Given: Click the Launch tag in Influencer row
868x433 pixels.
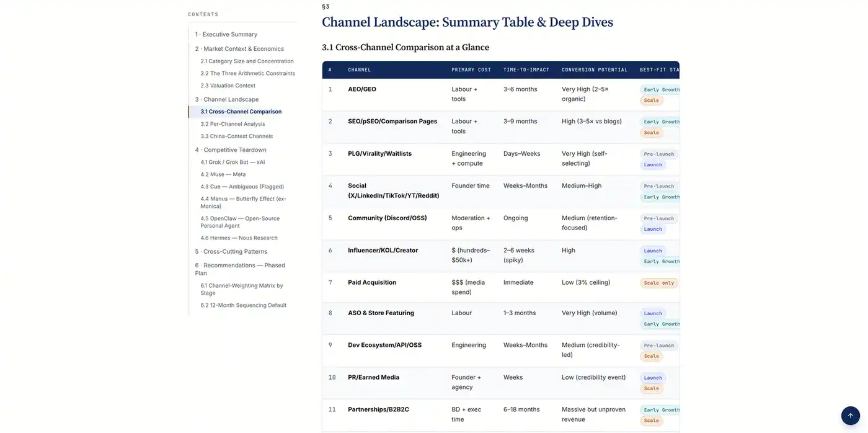Looking at the screenshot, I should (x=653, y=251).
